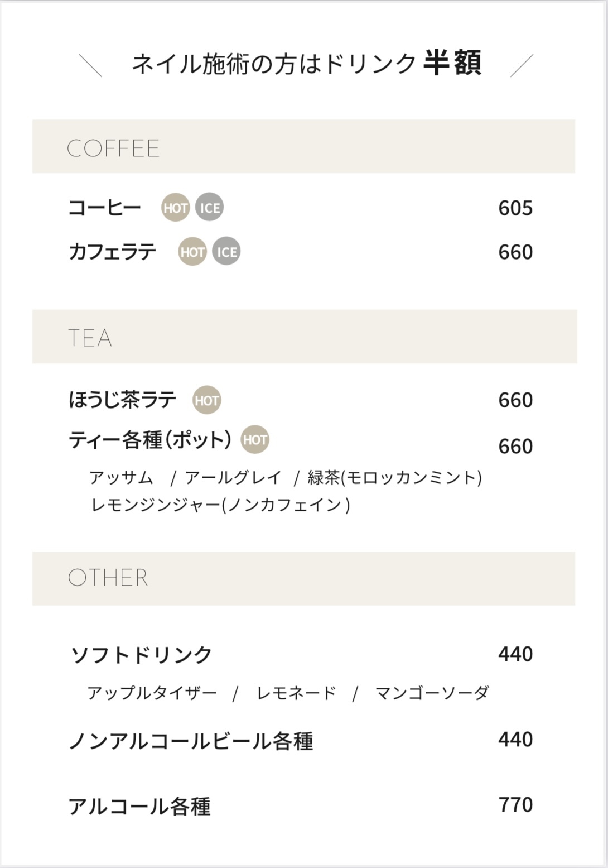
Task: Select the ICE badge next to カフェラテ
Action: point(226,252)
